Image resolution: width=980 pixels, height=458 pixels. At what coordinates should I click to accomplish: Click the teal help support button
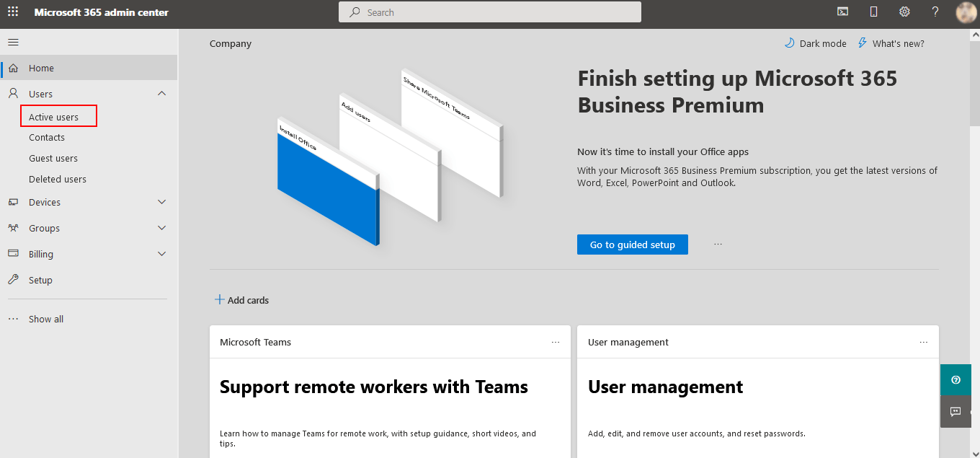coord(956,380)
